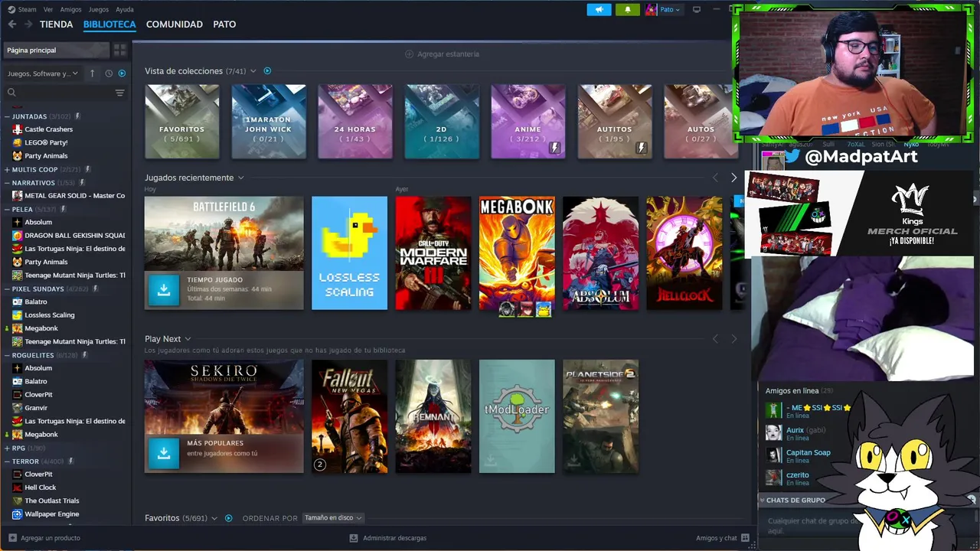Open the green notifications bell
Screen dimensions: 980x551
point(627,10)
